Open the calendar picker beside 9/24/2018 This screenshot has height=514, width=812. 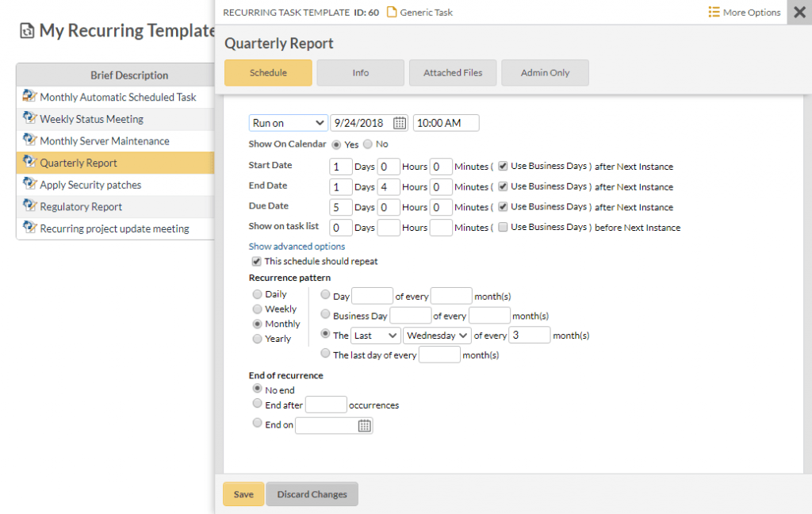click(399, 122)
